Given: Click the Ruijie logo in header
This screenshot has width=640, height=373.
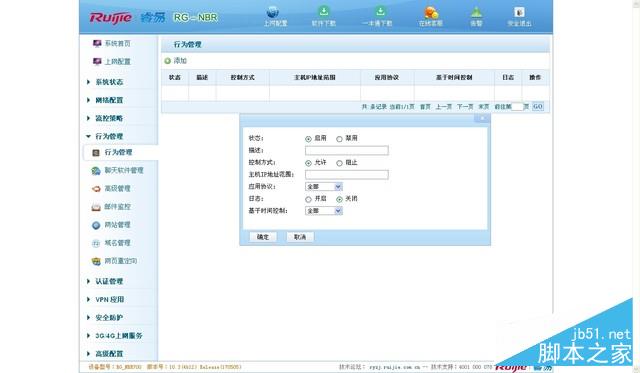Looking at the screenshot, I should pos(111,18).
